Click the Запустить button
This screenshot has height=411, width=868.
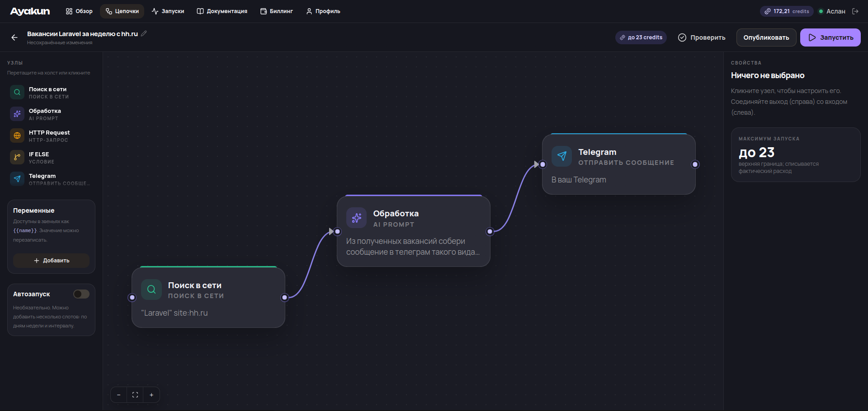(830, 37)
